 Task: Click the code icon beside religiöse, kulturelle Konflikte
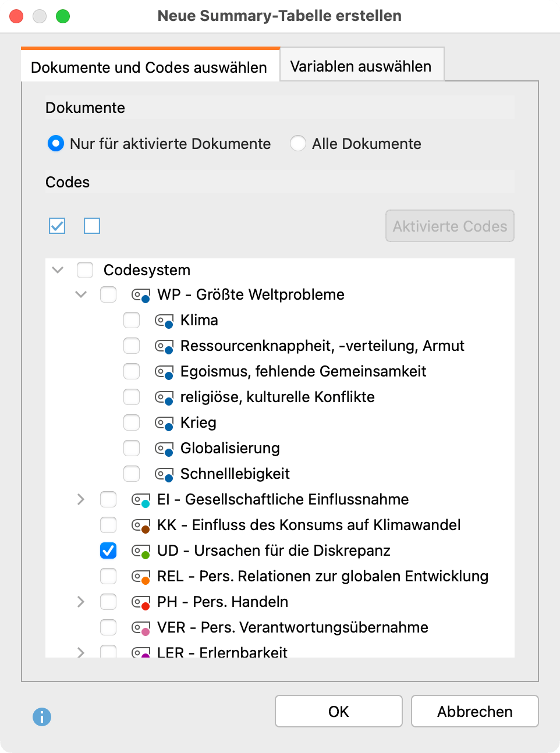click(164, 397)
